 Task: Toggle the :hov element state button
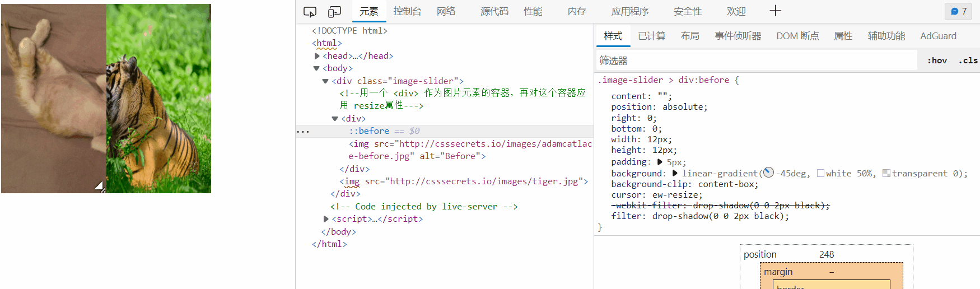[x=937, y=60]
